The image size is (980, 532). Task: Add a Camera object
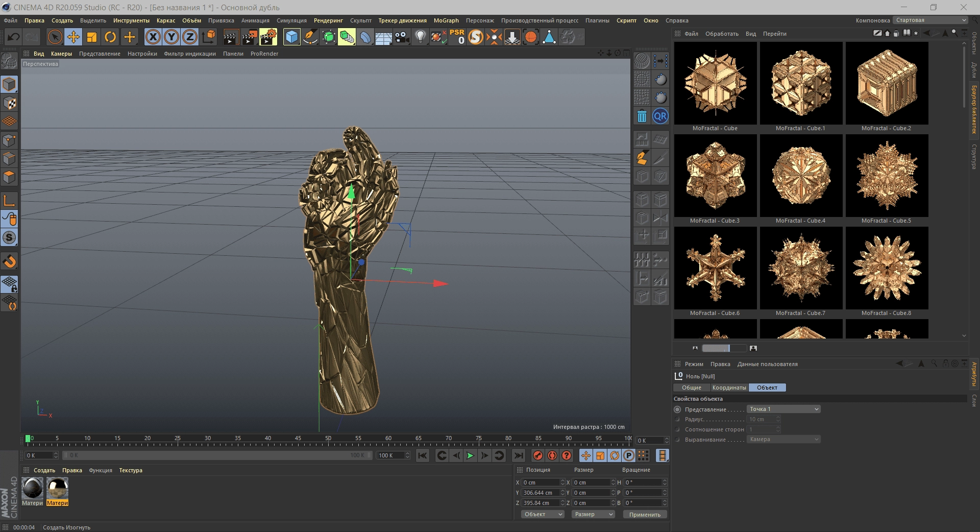(402, 37)
